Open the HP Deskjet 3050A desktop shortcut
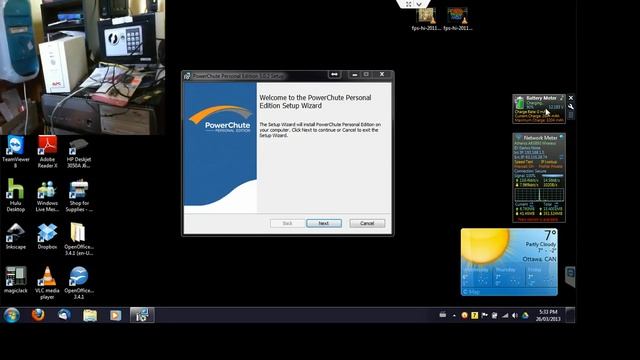 [79, 153]
